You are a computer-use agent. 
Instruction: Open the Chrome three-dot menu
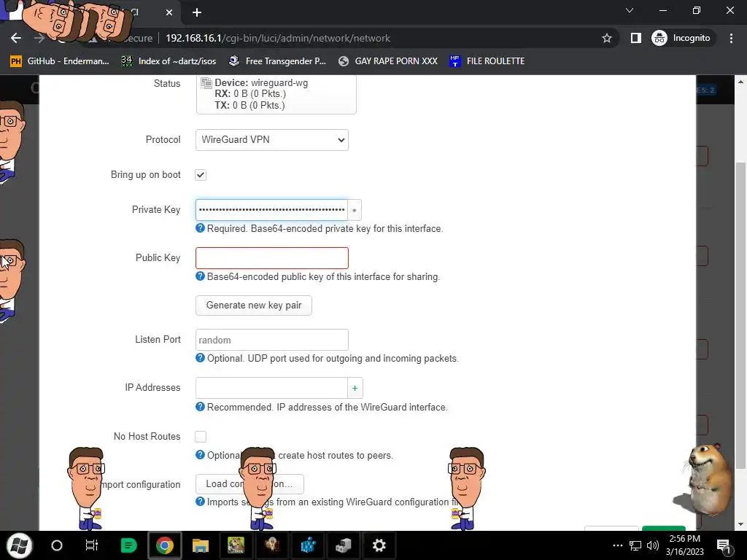731,38
